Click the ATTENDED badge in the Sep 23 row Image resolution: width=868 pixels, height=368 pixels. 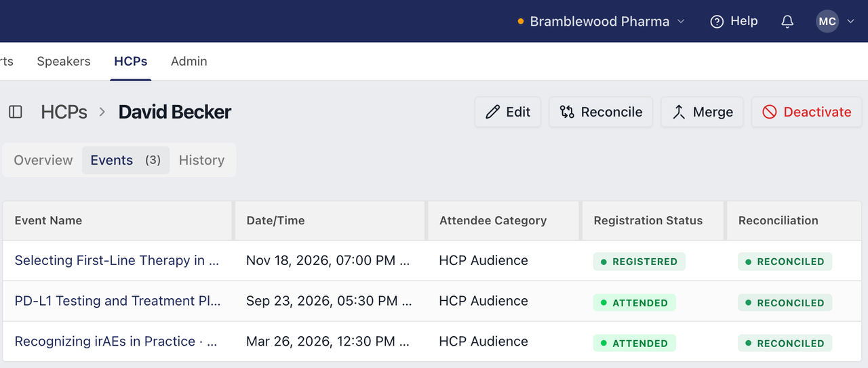(x=634, y=303)
